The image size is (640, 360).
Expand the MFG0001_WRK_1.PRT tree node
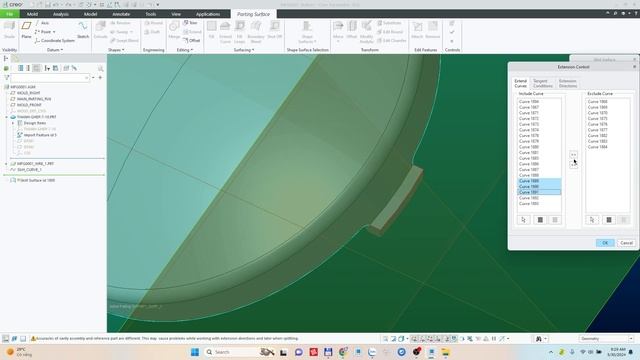(6, 164)
